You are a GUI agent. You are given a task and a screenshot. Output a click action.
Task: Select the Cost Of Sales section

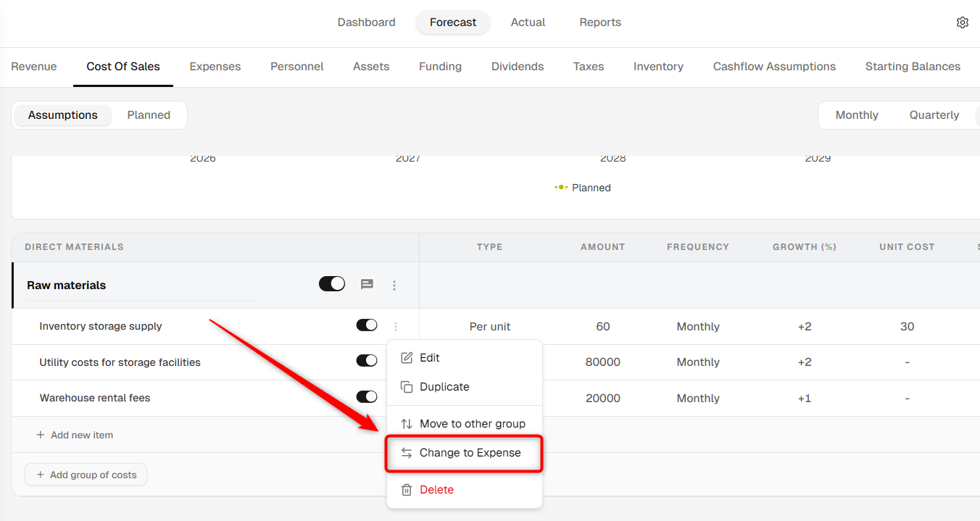pos(123,67)
